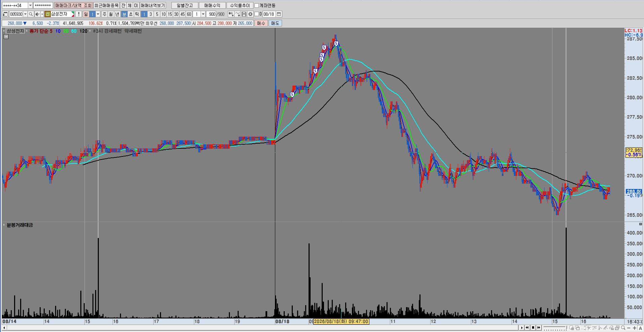
Task: Click the 매매수익 button
Action: point(212,5)
